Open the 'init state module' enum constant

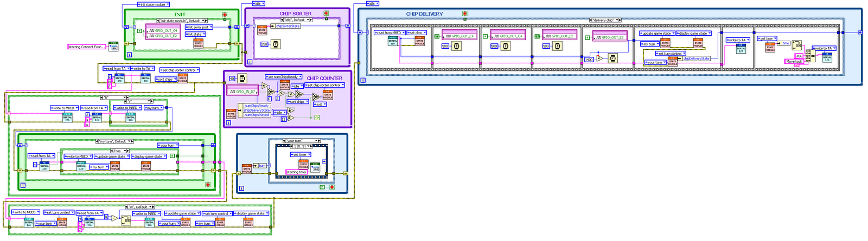(154, 4)
